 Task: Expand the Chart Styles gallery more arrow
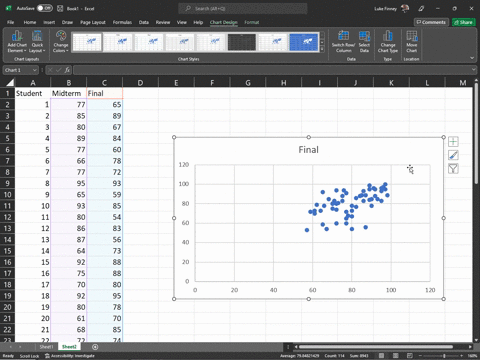pos(322,49)
